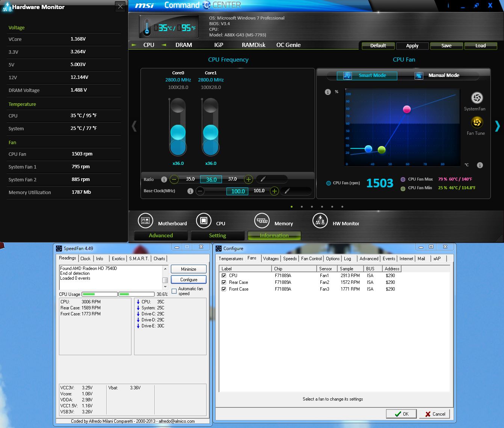Click the Smart Mode graph icon
This screenshot has width=504, height=428.
point(347,76)
